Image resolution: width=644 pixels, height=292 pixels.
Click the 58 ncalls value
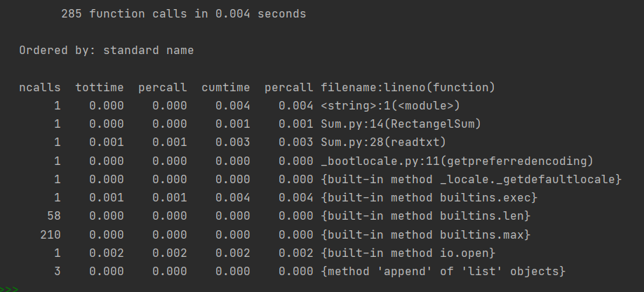pyautogui.click(x=54, y=215)
